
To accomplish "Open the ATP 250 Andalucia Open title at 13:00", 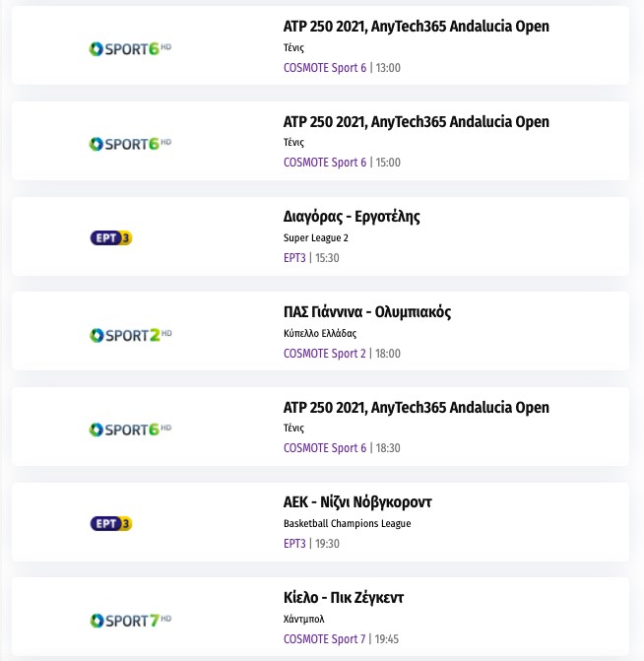I will pos(416,27).
